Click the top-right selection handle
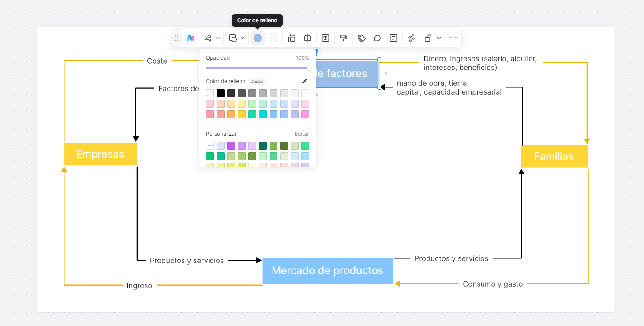The height and width of the screenshot is (326, 644). (x=379, y=59)
